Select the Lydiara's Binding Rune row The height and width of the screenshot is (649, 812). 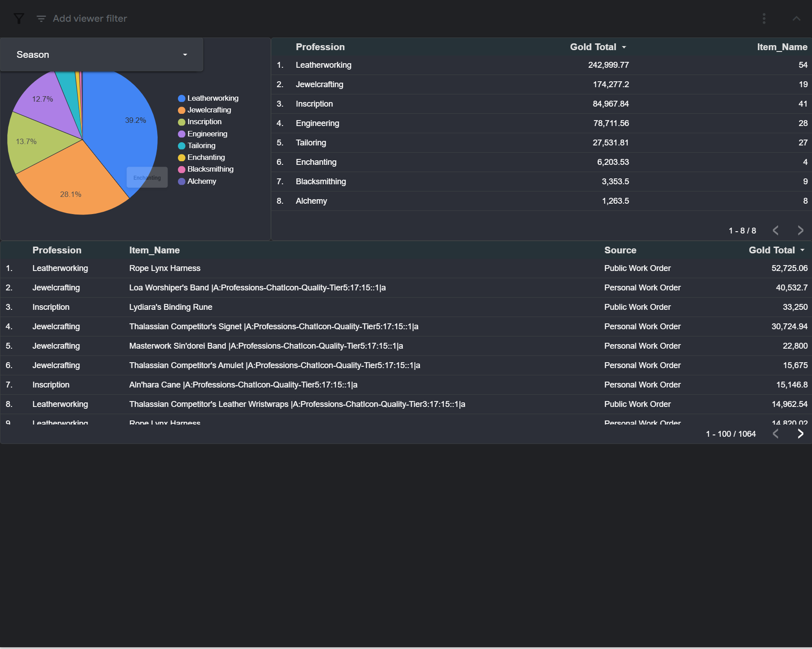point(406,307)
